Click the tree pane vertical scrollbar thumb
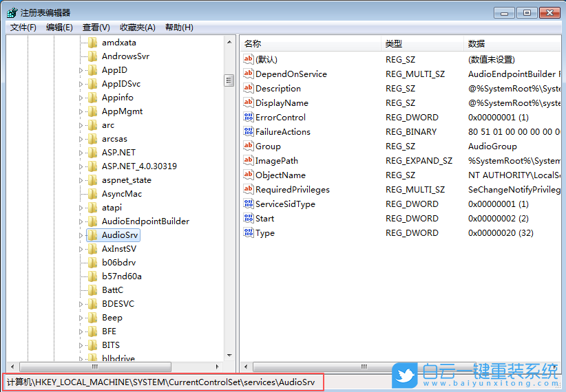 [x=229, y=80]
